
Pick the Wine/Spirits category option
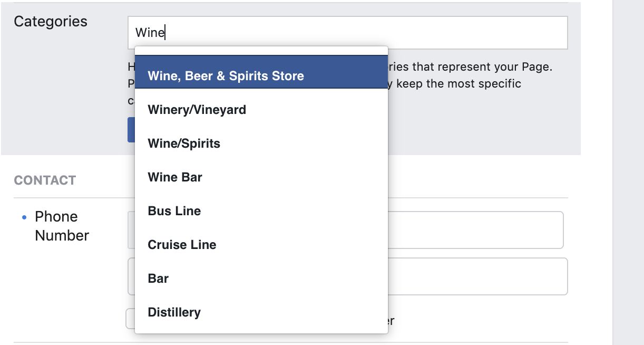pyautogui.click(x=261, y=143)
